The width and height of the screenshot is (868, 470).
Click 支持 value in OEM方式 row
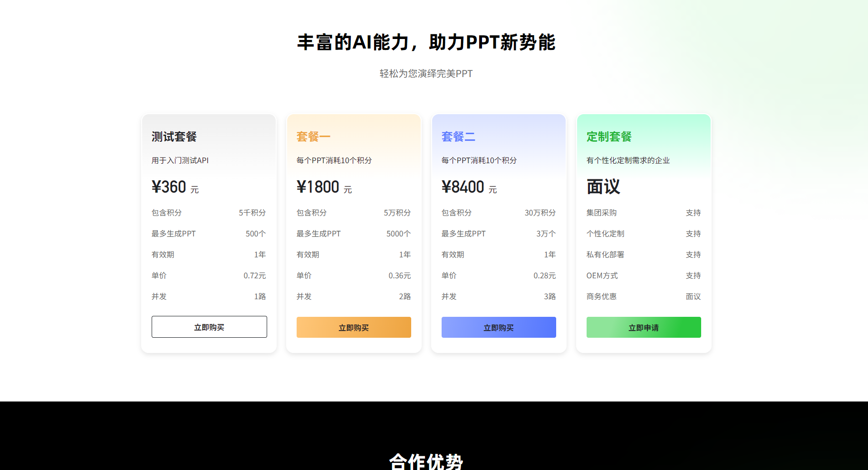click(x=694, y=275)
